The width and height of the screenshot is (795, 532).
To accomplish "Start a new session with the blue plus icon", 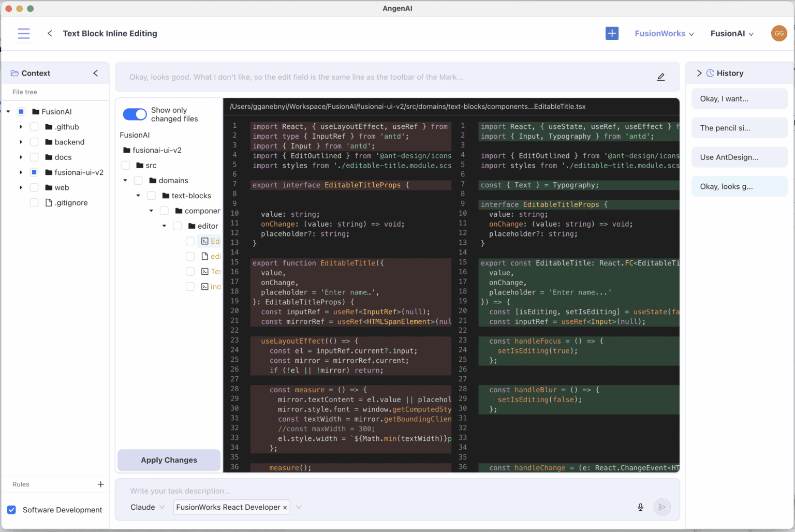I will click(612, 33).
